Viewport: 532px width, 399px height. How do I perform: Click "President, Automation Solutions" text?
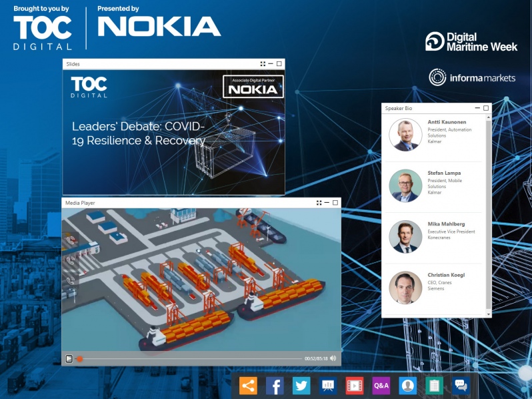(x=449, y=132)
